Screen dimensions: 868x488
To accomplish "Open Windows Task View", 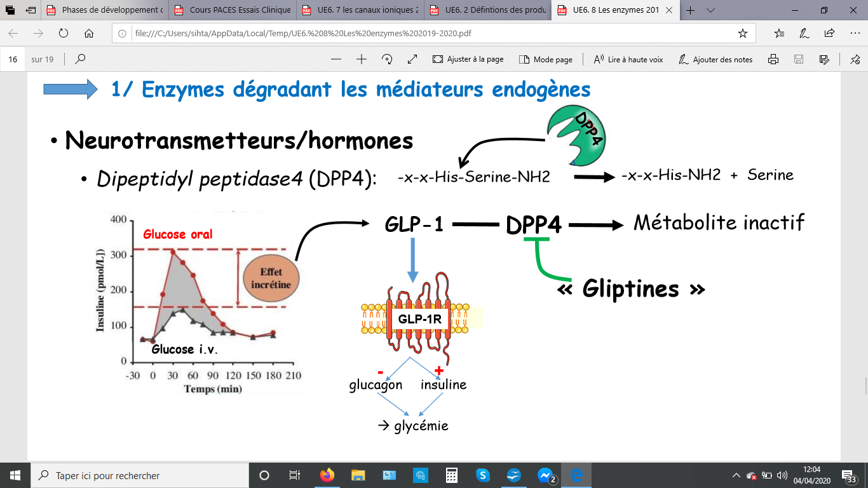I will [295, 475].
